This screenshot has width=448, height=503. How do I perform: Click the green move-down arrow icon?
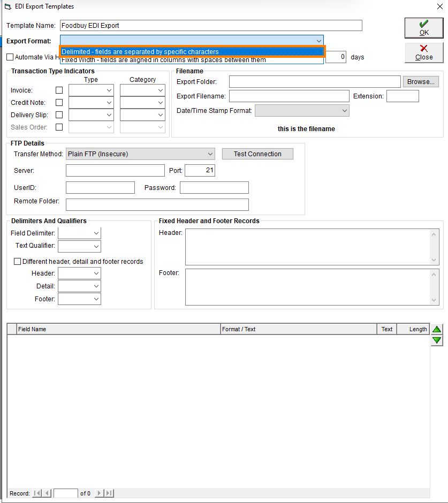pos(436,340)
